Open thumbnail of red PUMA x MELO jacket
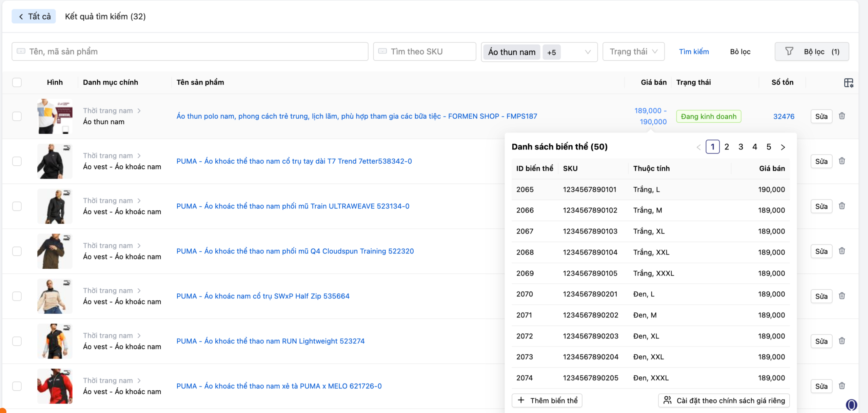 (55, 386)
